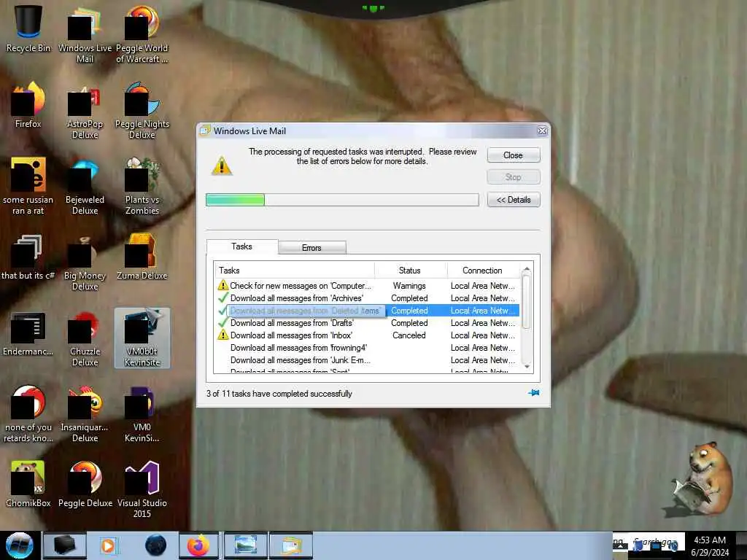Click the disabled Stop button
The image size is (747, 560).
(x=514, y=176)
